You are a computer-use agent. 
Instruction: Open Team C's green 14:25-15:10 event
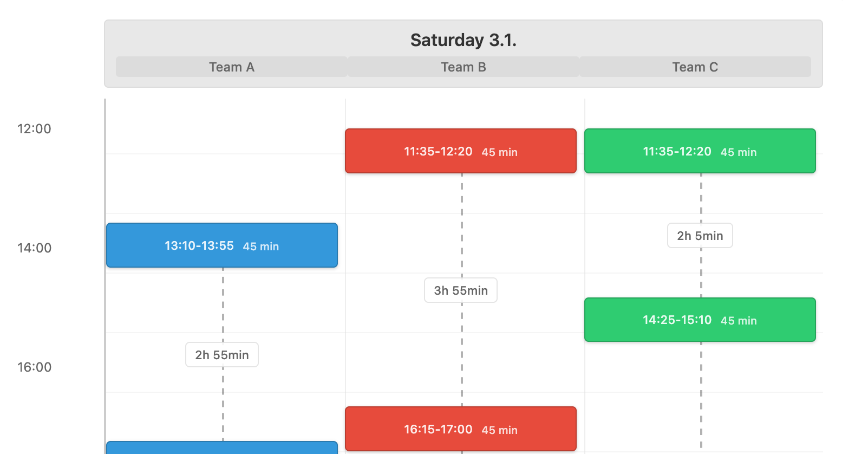point(700,320)
